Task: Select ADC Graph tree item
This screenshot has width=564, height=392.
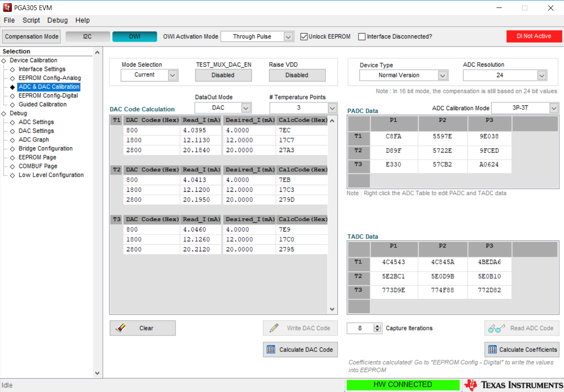Action: (34, 140)
